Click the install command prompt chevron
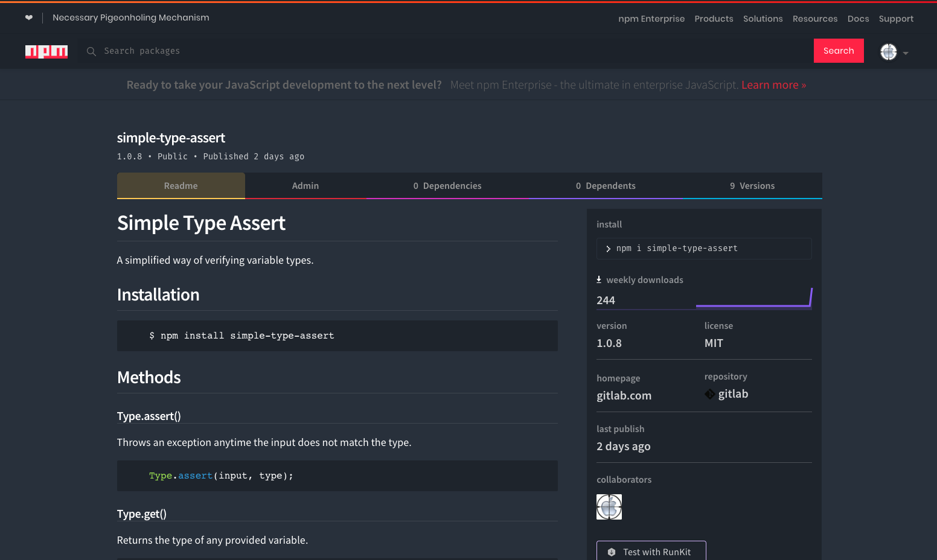The height and width of the screenshot is (560, 937). 608,249
